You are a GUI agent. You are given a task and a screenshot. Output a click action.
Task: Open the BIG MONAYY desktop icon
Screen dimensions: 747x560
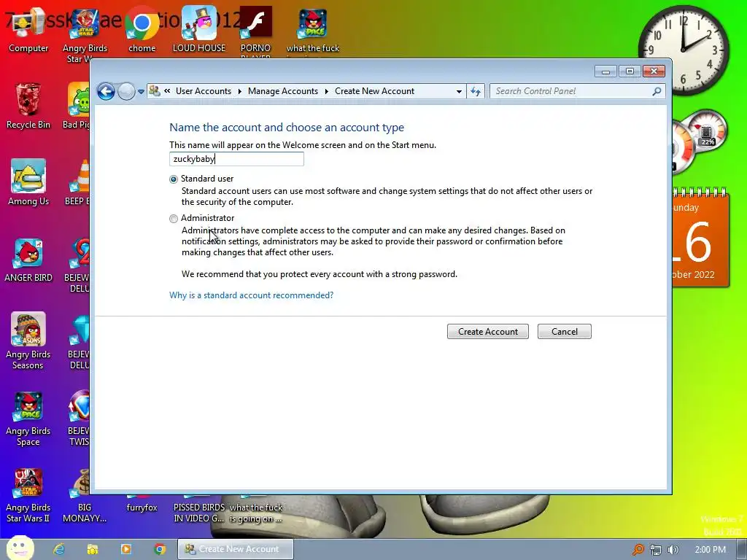point(85,495)
